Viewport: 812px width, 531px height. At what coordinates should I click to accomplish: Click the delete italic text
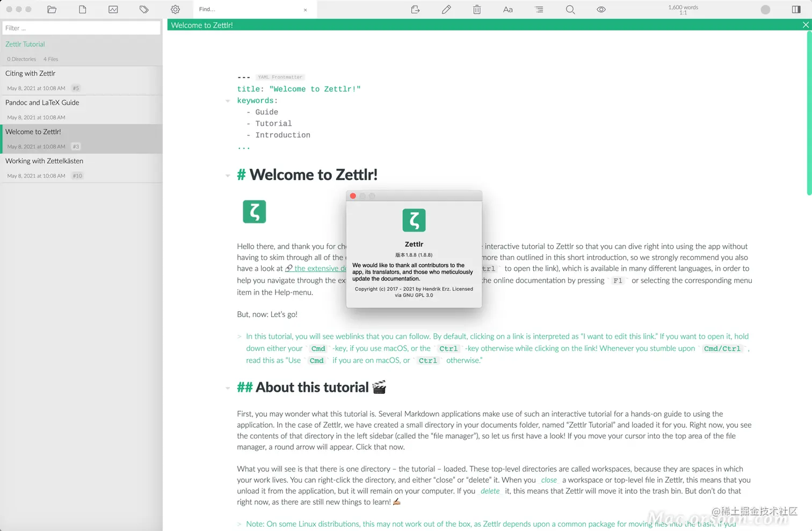490,491
